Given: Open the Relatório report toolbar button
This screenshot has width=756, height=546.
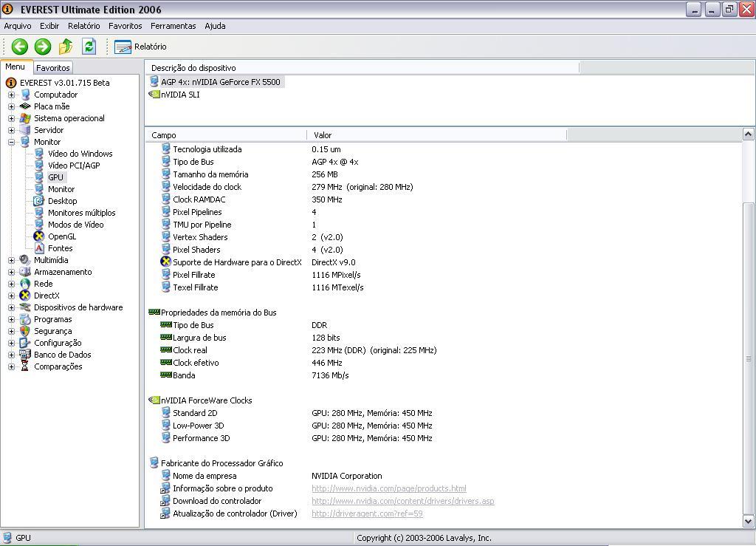Looking at the screenshot, I should pos(140,47).
